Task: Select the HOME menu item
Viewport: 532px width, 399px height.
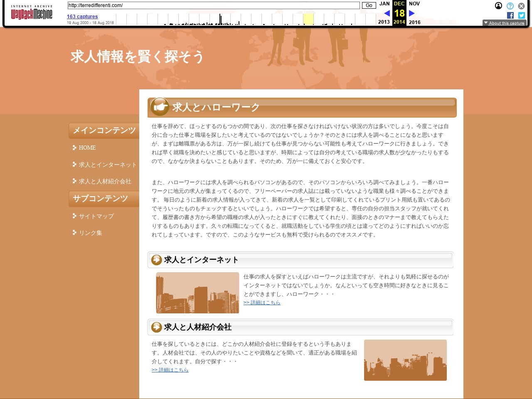Action: click(x=87, y=148)
